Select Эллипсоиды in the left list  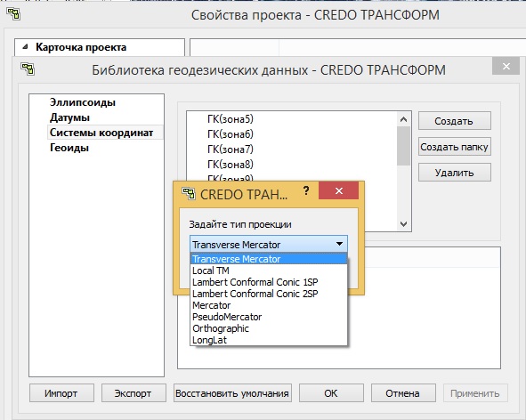[83, 102]
